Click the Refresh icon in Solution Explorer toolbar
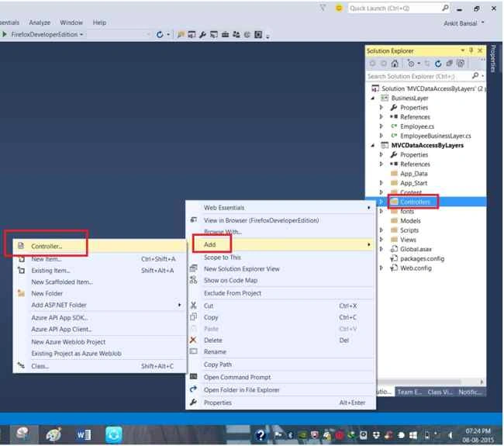 click(x=438, y=64)
